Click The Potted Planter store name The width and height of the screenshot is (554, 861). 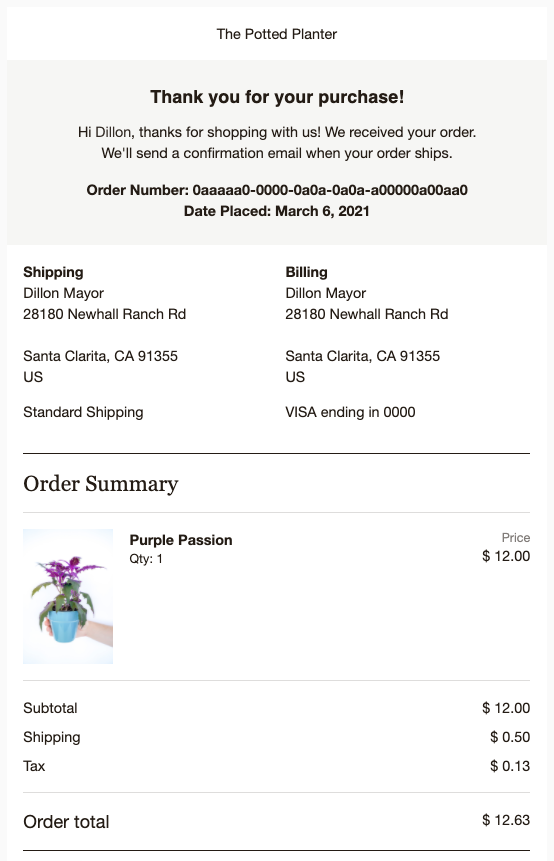click(x=277, y=34)
